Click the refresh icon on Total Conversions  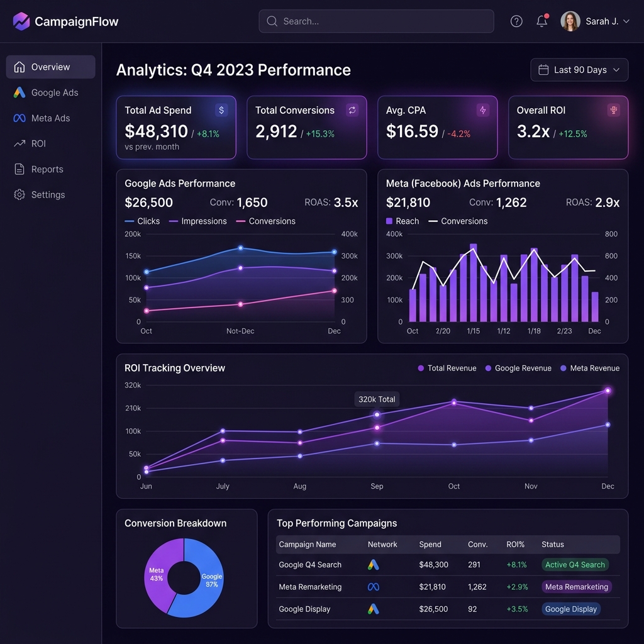(352, 110)
